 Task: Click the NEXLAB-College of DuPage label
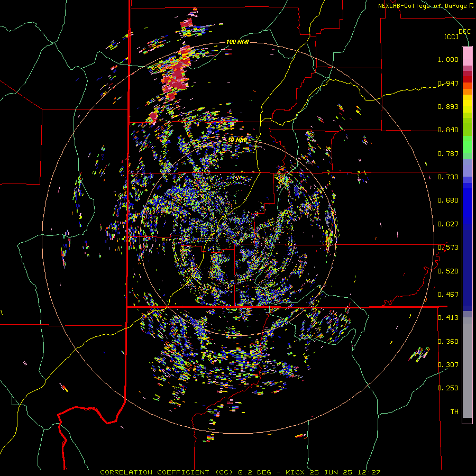click(422, 6)
